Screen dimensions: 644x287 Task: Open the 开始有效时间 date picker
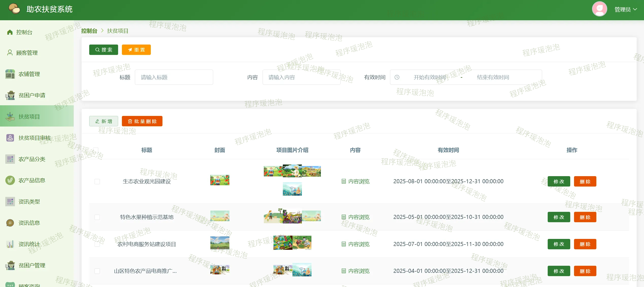pyautogui.click(x=429, y=77)
